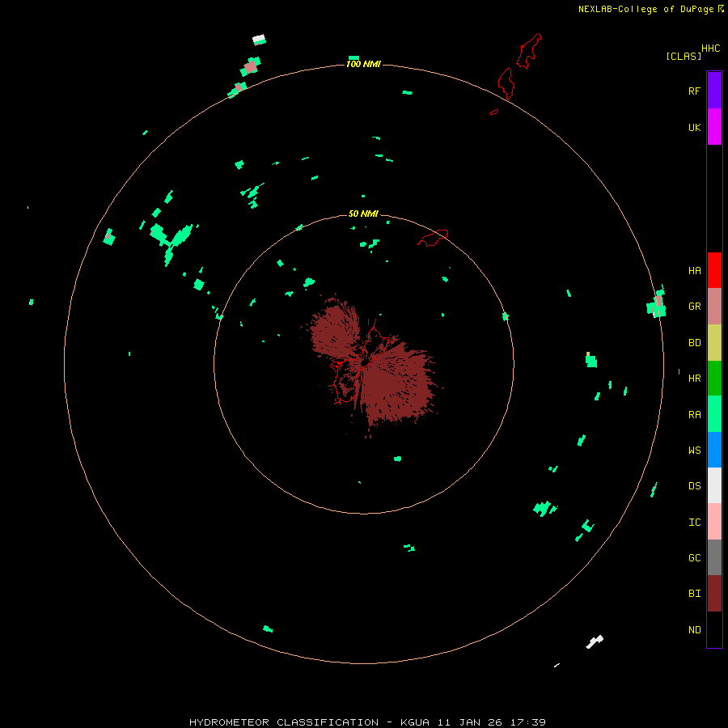Click the DS legend label
The image size is (728, 728).
tap(694, 486)
